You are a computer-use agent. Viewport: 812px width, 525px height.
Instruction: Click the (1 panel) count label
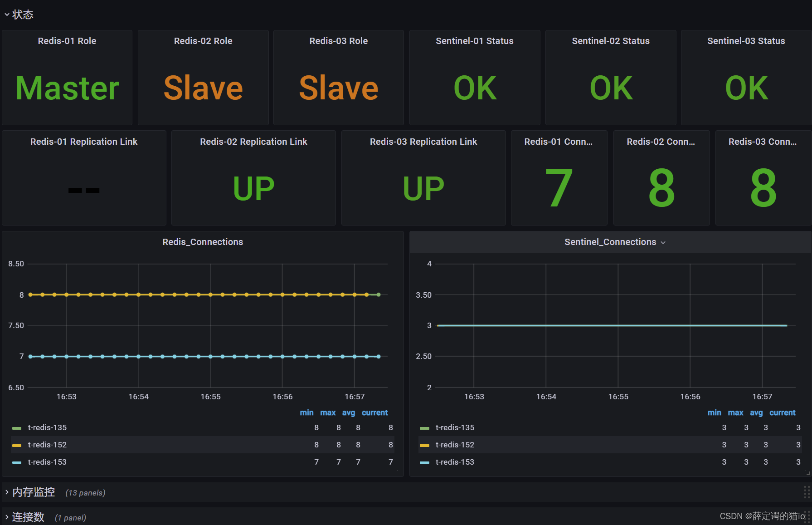70,518
